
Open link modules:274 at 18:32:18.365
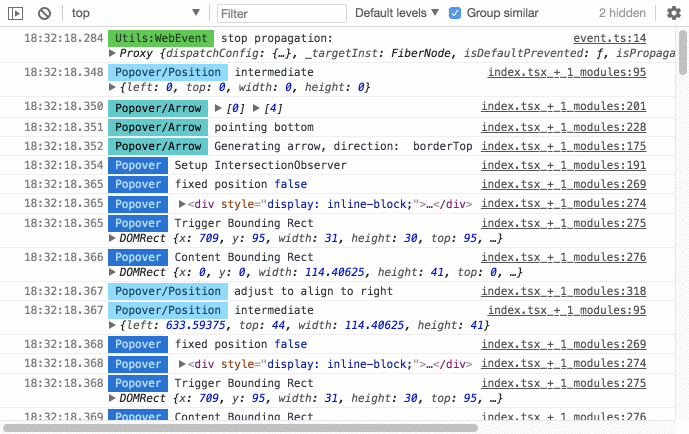[x=563, y=203]
